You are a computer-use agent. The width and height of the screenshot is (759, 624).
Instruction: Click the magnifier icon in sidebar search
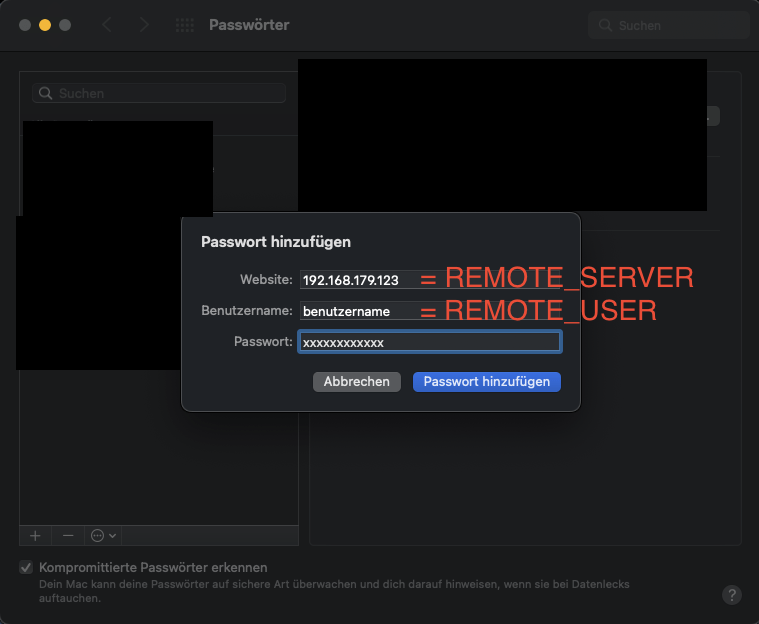coord(46,93)
